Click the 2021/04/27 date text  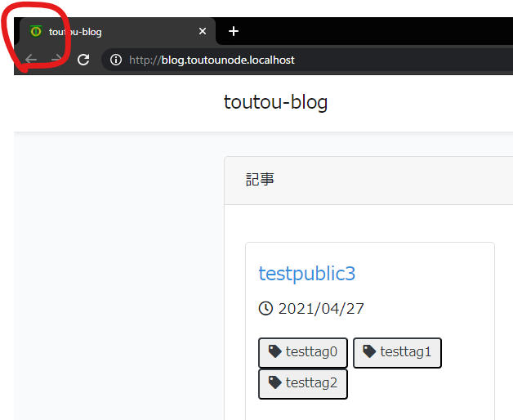coord(321,309)
